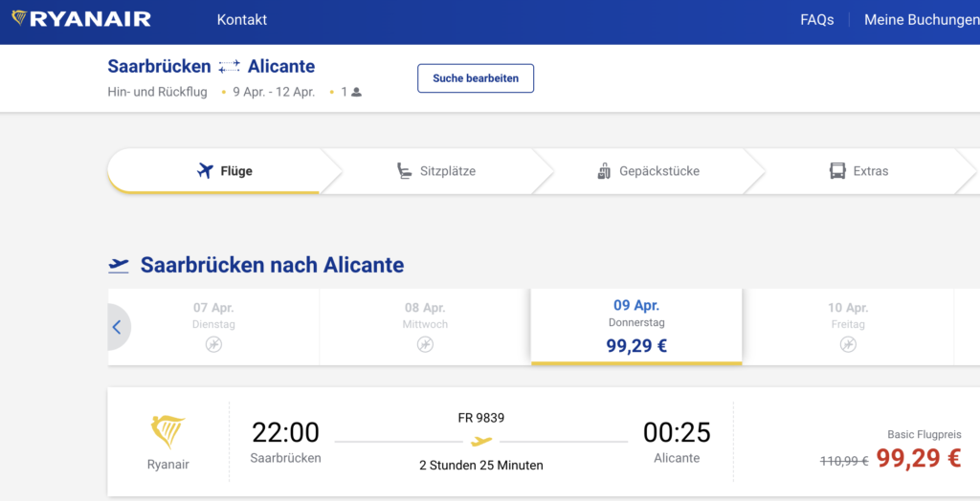The height and width of the screenshot is (501, 980).
Task: Click the seat icon in Sitzplätze step
Action: point(405,171)
